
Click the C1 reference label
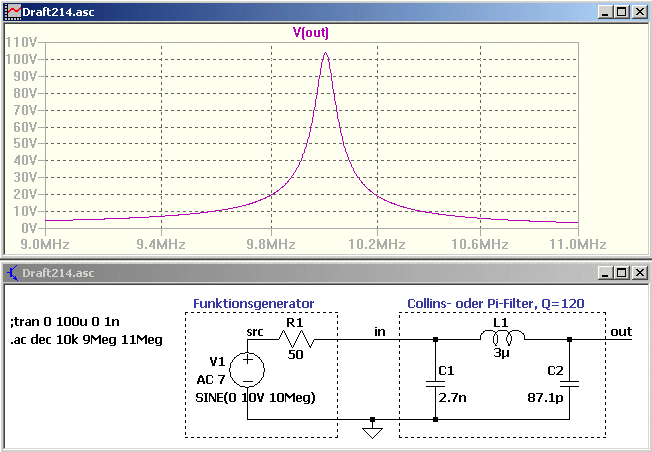coord(446,370)
